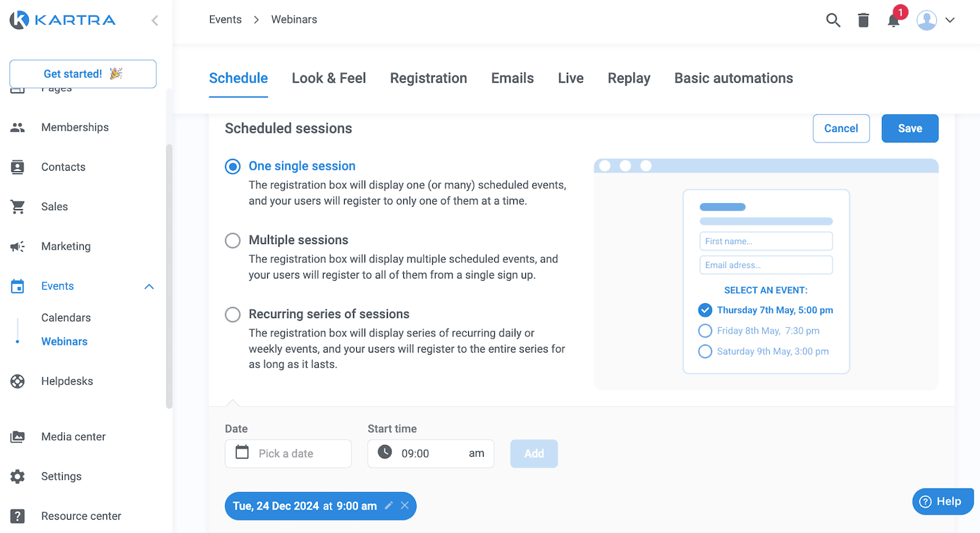Open the trash bin icon
This screenshot has width=980, height=533.
pos(863,20)
